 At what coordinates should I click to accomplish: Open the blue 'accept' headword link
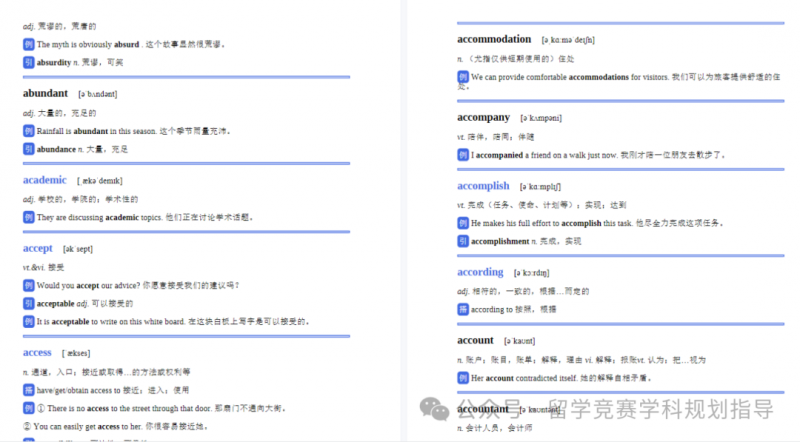point(38,249)
